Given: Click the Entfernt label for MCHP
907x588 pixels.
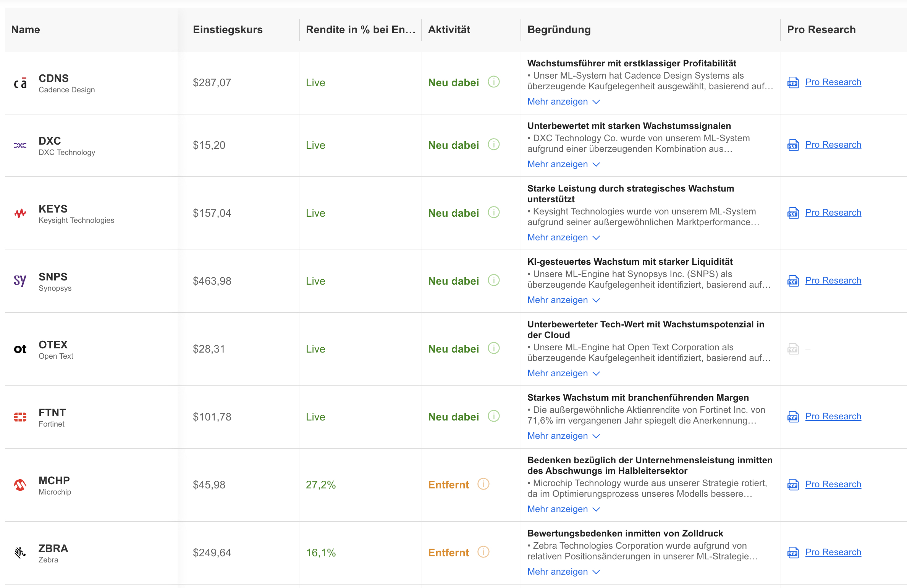Looking at the screenshot, I should coord(448,485).
